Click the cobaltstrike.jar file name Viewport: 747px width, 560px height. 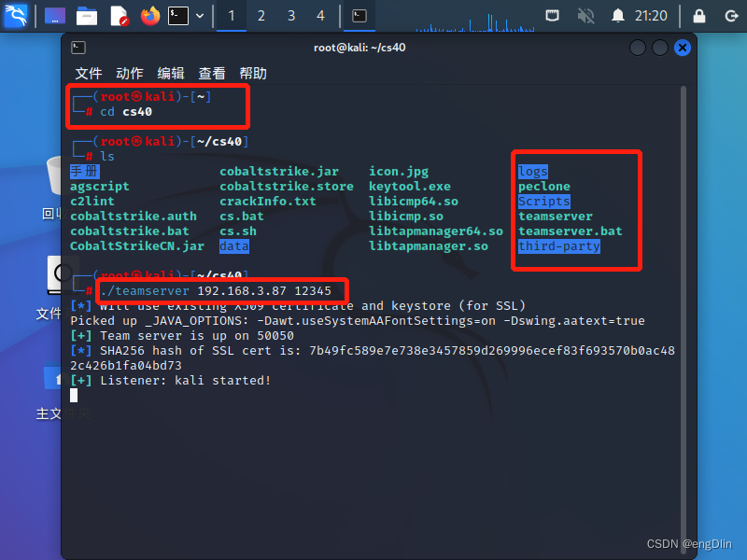[279, 172]
